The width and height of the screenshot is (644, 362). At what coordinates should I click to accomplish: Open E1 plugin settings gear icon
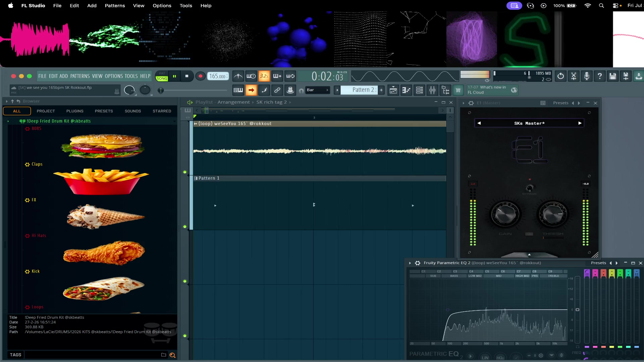(x=471, y=103)
